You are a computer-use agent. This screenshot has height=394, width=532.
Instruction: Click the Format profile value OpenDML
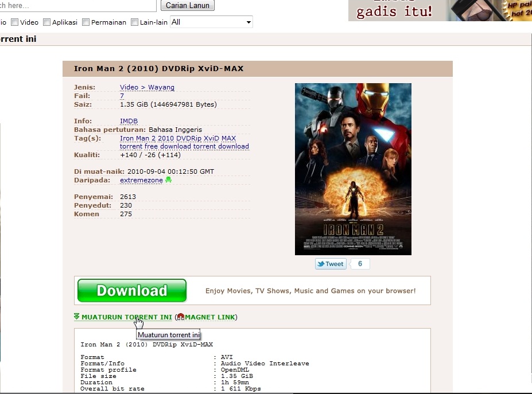(x=235, y=370)
